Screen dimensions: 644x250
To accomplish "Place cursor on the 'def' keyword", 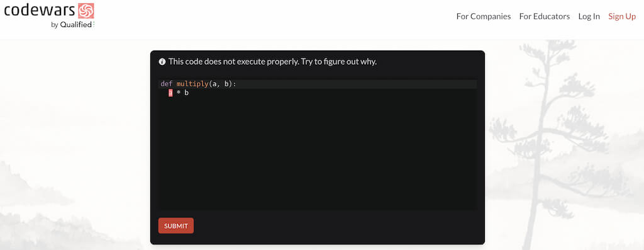I will click(x=166, y=84).
